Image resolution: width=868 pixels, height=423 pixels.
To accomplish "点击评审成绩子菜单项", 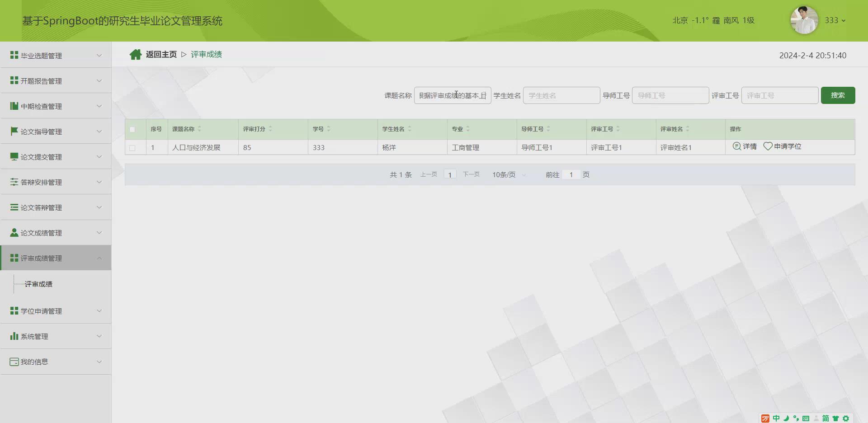I will point(39,284).
